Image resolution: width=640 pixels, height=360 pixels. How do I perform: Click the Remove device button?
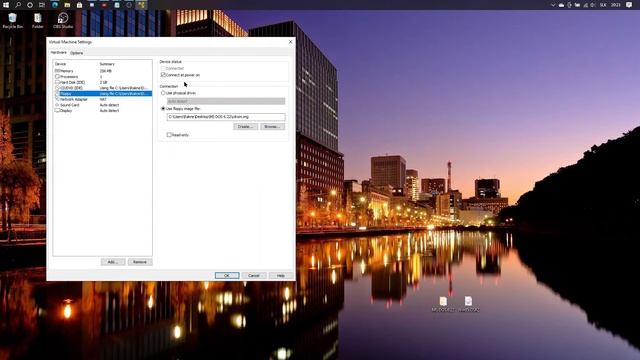pos(140,262)
